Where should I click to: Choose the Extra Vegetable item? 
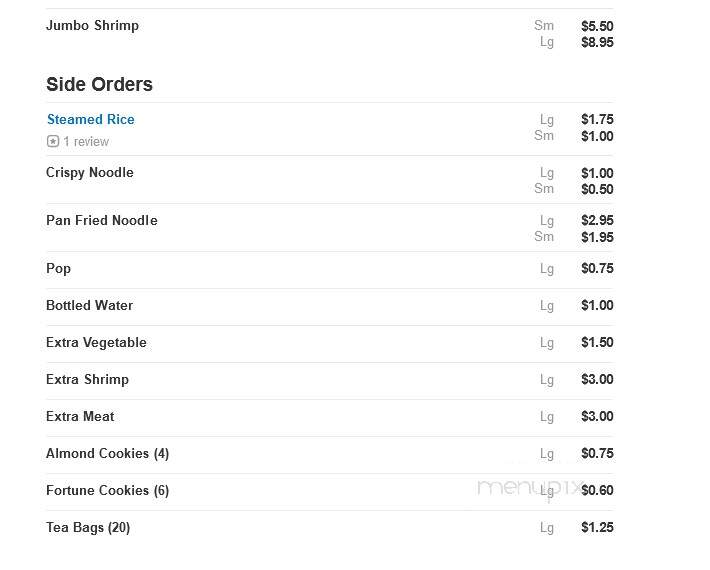96,343
